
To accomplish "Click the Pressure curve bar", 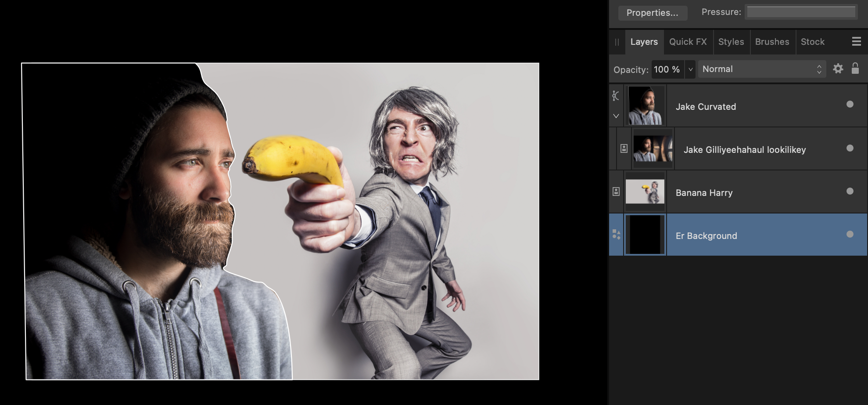I will pyautogui.click(x=801, y=12).
